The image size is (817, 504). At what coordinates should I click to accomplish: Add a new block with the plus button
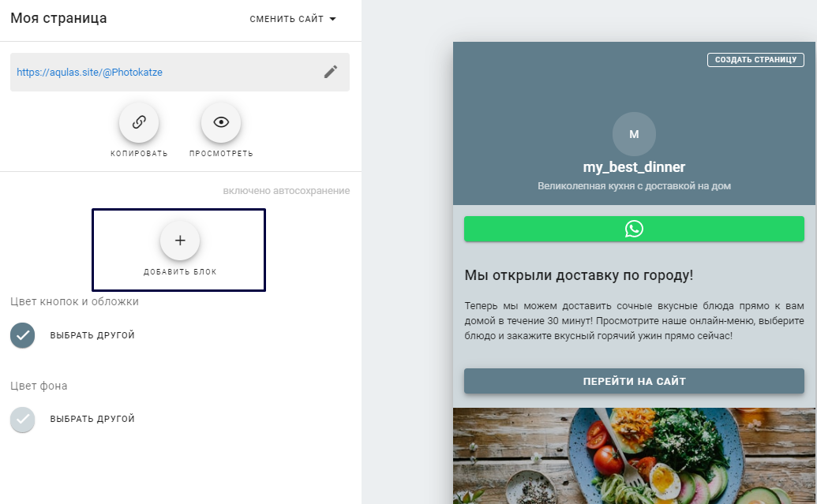[x=180, y=241]
